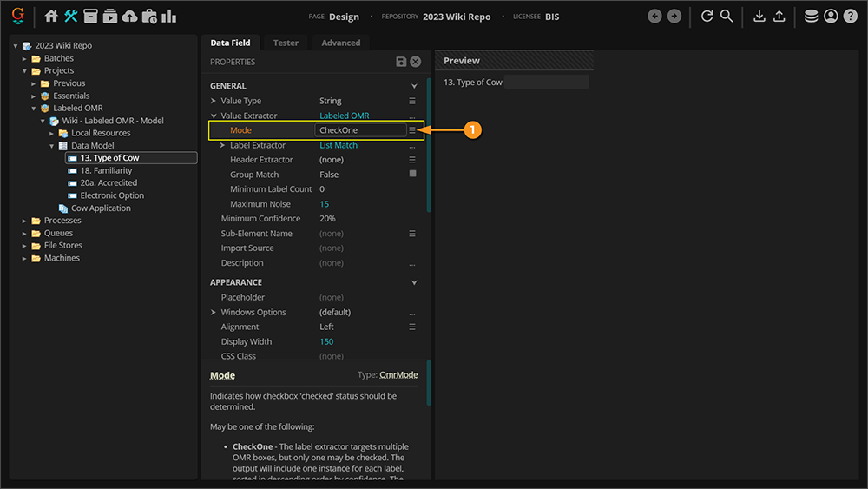Click the Mode CheckOne input field
This screenshot has height=489, width=868.
360,130
